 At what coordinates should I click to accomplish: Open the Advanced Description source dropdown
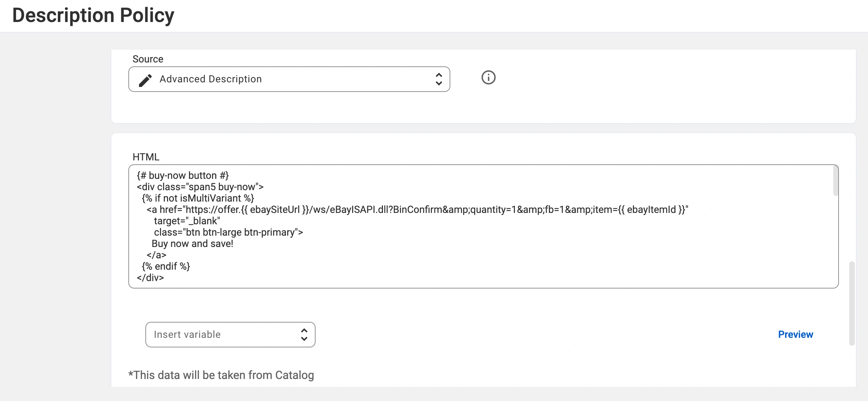click(289, 79)
